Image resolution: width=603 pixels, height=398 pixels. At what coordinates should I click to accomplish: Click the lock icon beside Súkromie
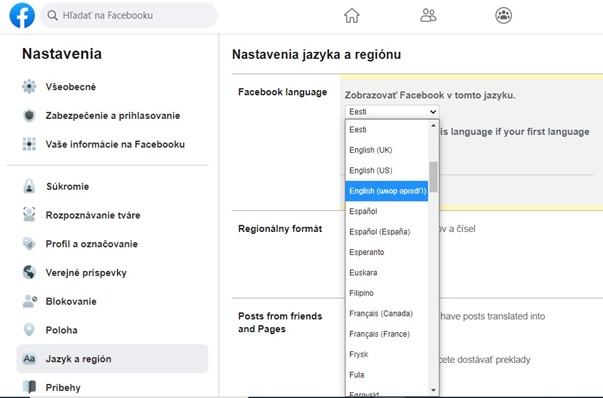(29, 186)
